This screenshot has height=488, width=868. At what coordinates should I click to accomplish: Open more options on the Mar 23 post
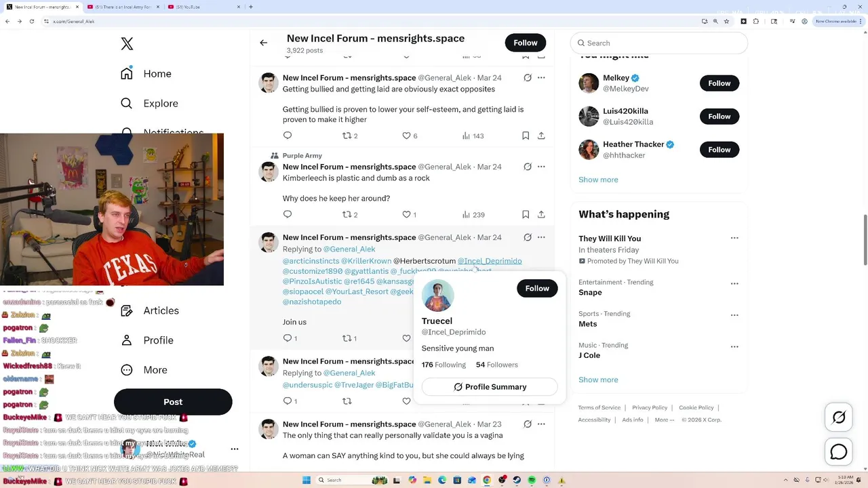coord(541,424)
